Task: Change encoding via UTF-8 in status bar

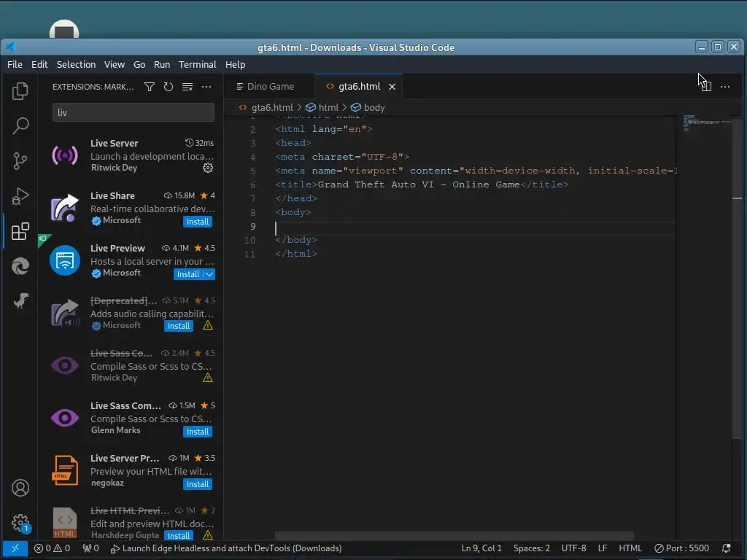Action: [573, 548]
